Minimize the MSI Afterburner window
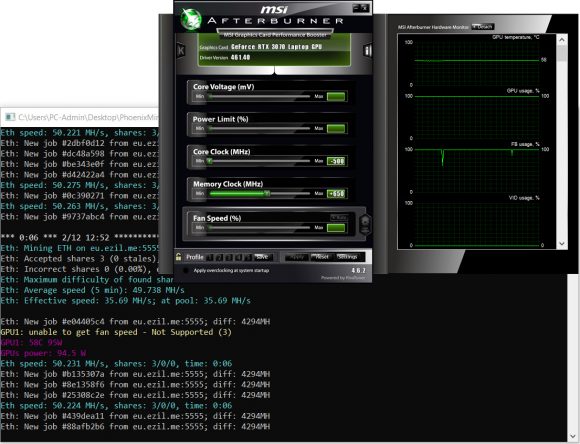This screenshot has width=580, height=444. pos(356,7)
